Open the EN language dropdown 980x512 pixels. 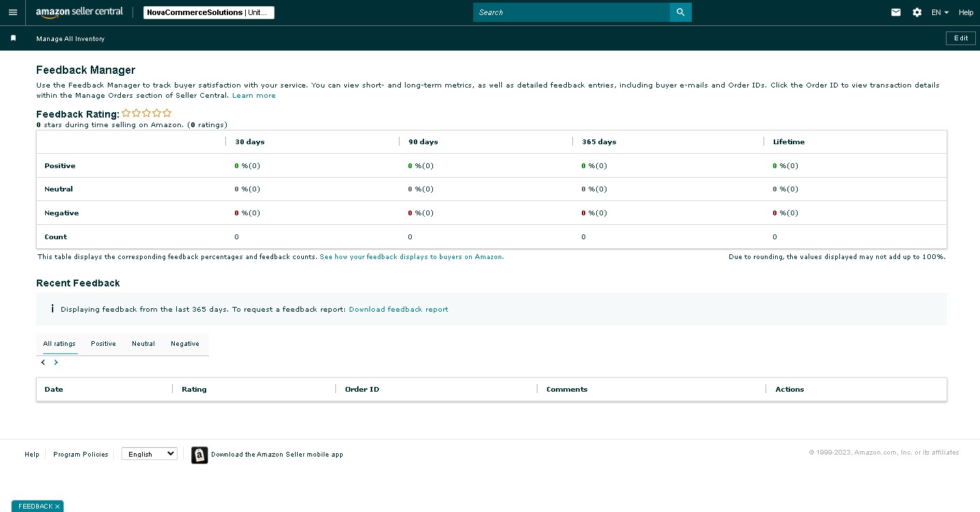point(940,12)
